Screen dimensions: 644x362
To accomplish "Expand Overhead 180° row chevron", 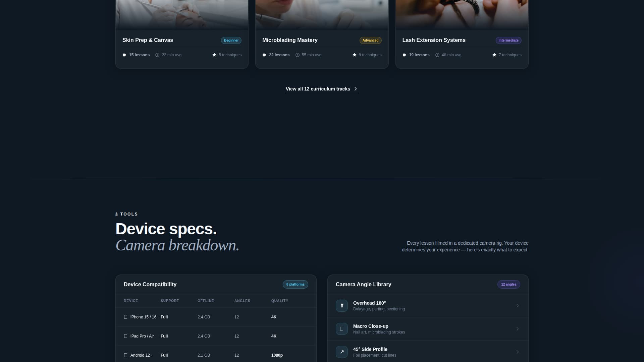I will (518, 306).
